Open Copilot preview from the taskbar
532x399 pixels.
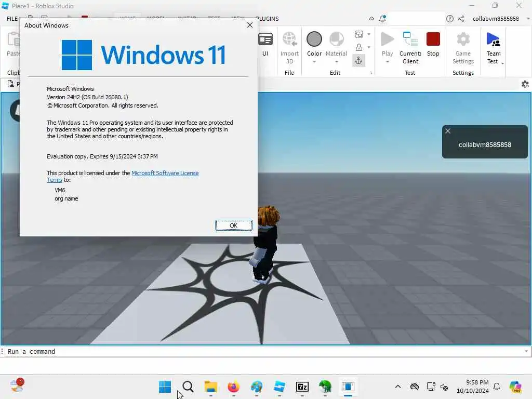pyautogui.click(x=516, y=387)
